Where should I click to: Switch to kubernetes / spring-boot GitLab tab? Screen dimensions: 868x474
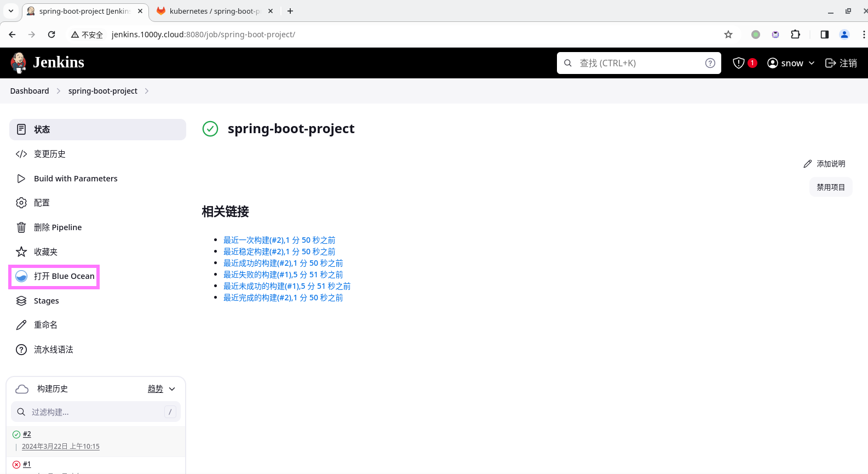click(x=215, y=11)
